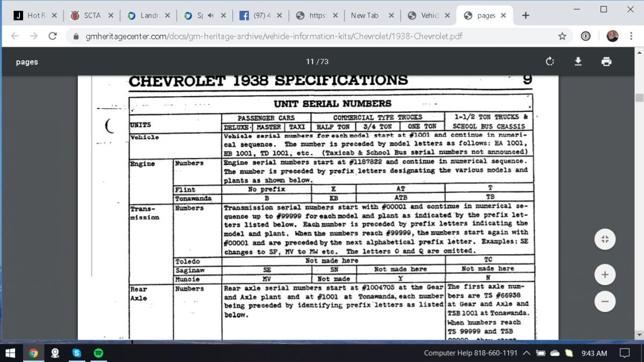644x362 pixels.
Task: Go forward to the next page
Action: pos(34,37)
